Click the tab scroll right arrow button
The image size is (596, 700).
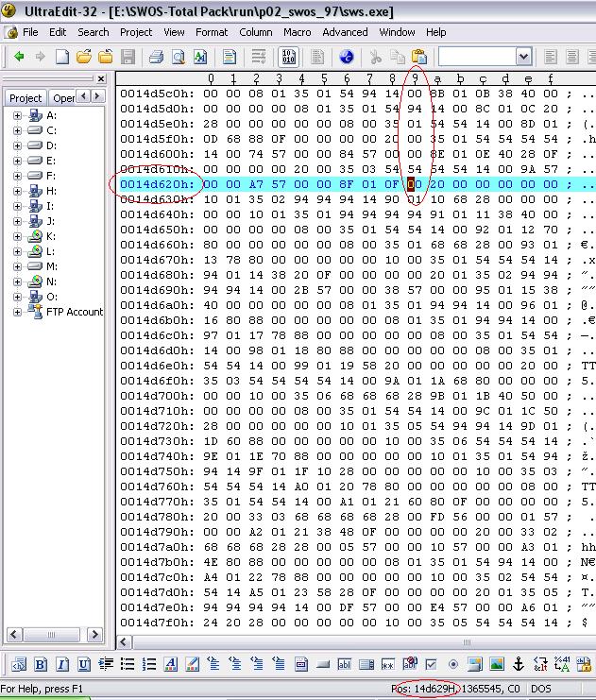pyautogui.click(x=97, y=96)
